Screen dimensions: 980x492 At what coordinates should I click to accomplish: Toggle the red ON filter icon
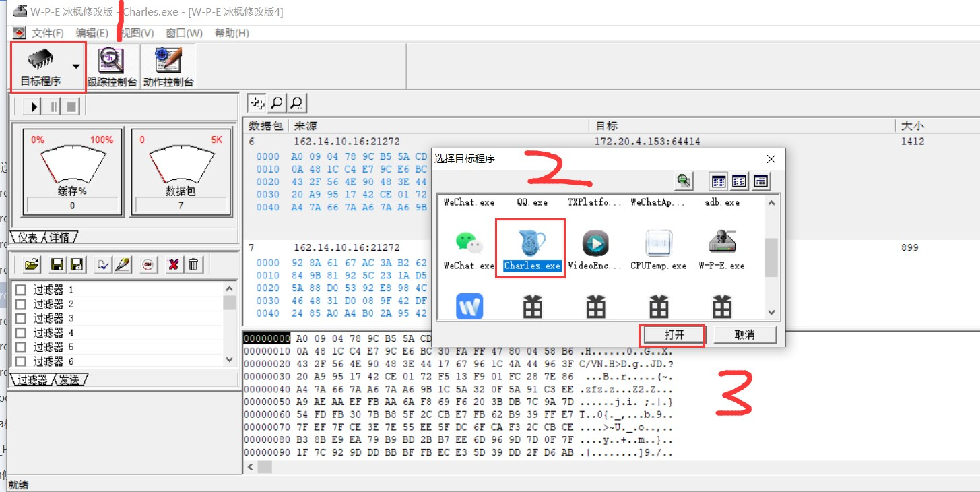tap(148, 264)
